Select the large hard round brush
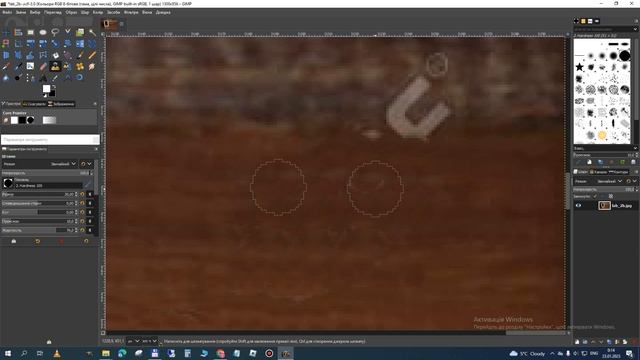Screen dimensions: 640x360 click(624, 56)
